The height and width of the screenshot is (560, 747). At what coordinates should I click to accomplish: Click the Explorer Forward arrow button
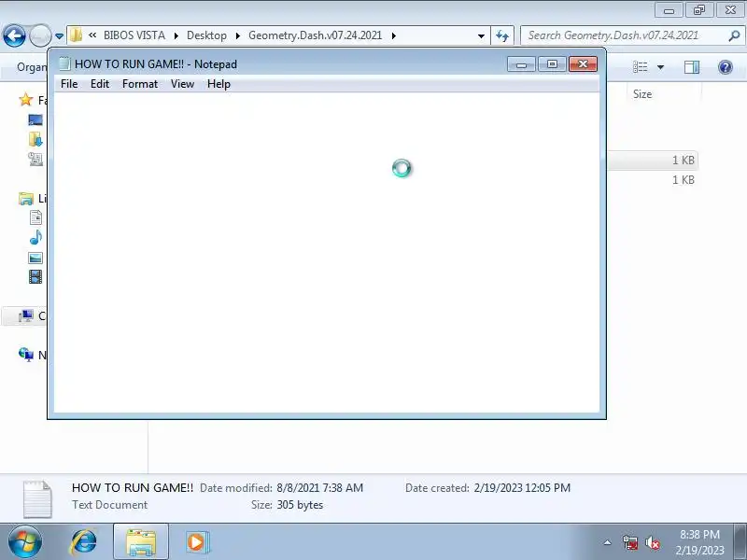tap(40, 35)
